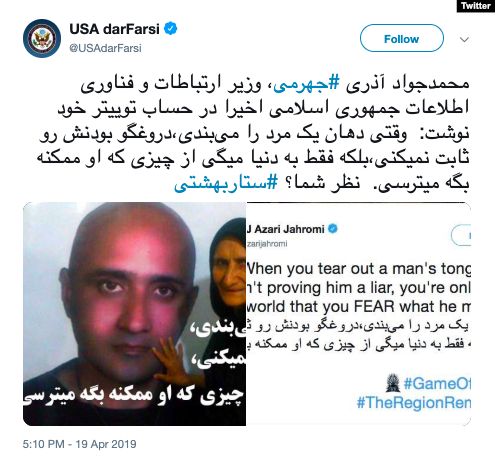Screen dimensions: 495x457
Task: Open the embedded Azari Jahromi tweet screenshot
Action: click(x=358, y=314)
